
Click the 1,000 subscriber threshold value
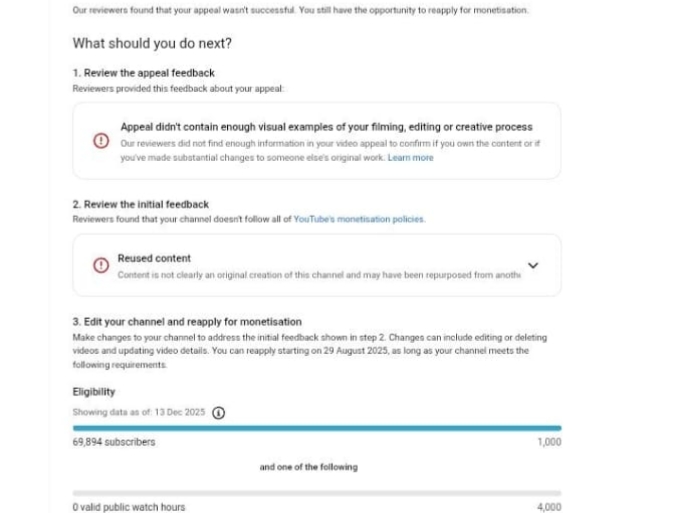pyautogui.click(x=549, y=442)
